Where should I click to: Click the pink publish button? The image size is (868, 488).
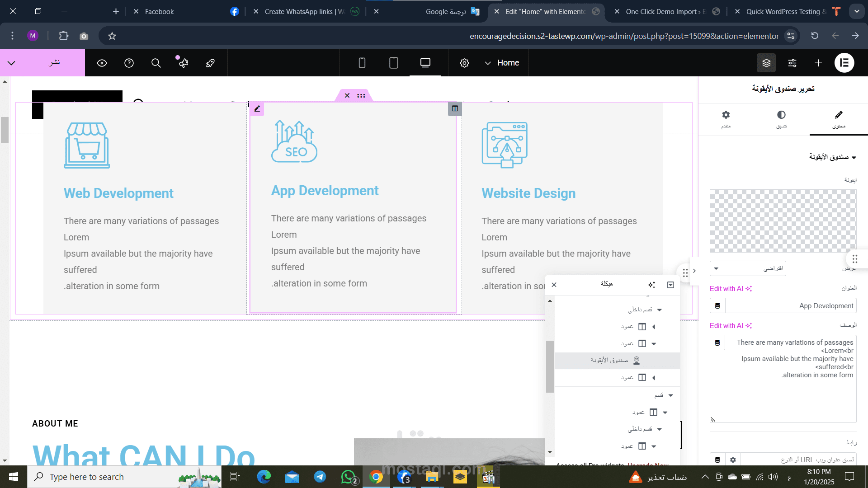click(x=54, y=63)
